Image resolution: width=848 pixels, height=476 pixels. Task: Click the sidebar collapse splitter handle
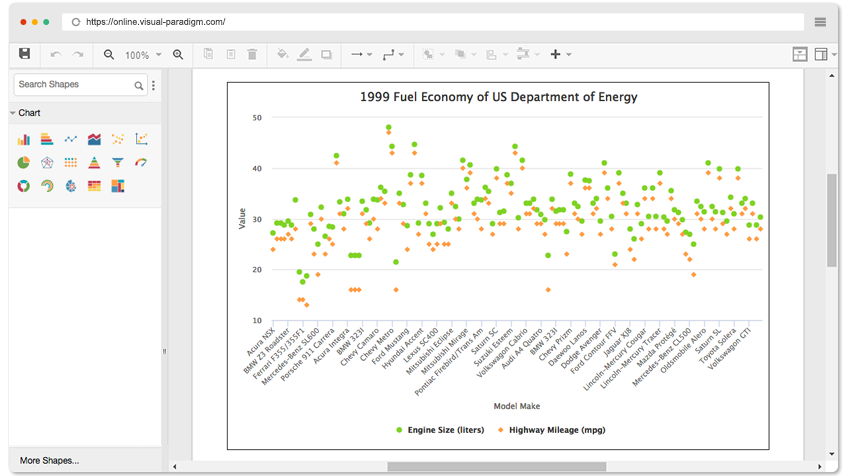click(164, 352)
